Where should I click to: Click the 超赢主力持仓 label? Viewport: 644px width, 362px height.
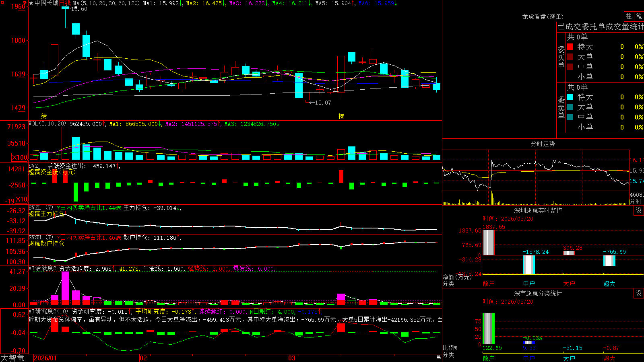click(x=46, y=214)
